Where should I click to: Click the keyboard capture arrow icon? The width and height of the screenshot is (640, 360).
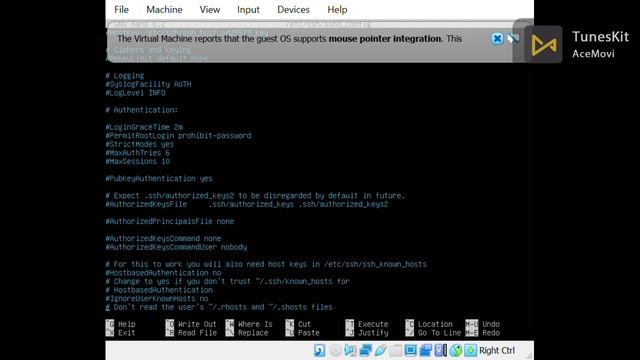tap(471, 350)
